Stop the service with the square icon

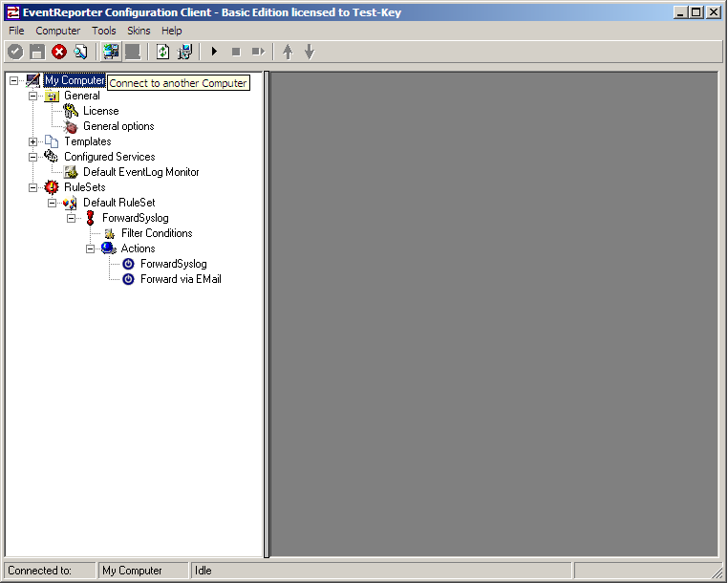(x=236, y=52)
